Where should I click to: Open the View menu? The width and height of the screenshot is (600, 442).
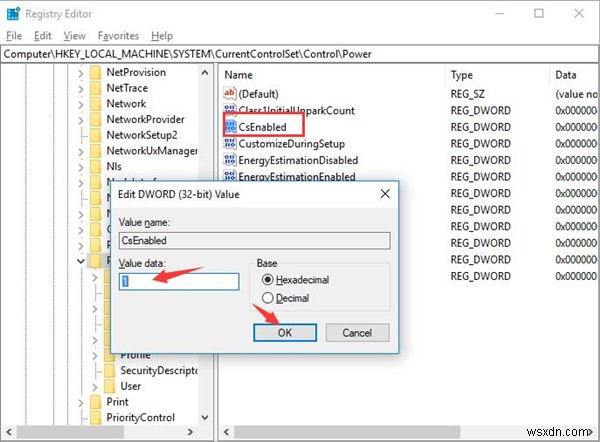(x=74, y=36)
